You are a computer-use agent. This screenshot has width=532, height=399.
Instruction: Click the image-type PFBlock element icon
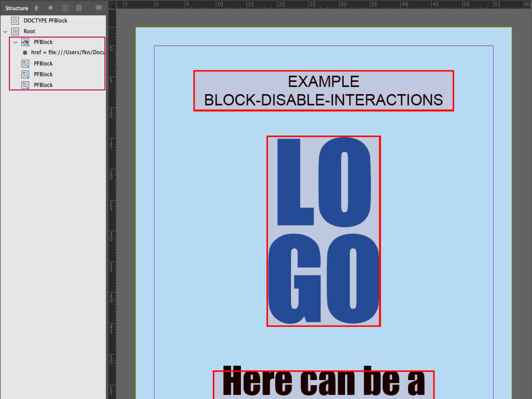[x=25, y=42]
